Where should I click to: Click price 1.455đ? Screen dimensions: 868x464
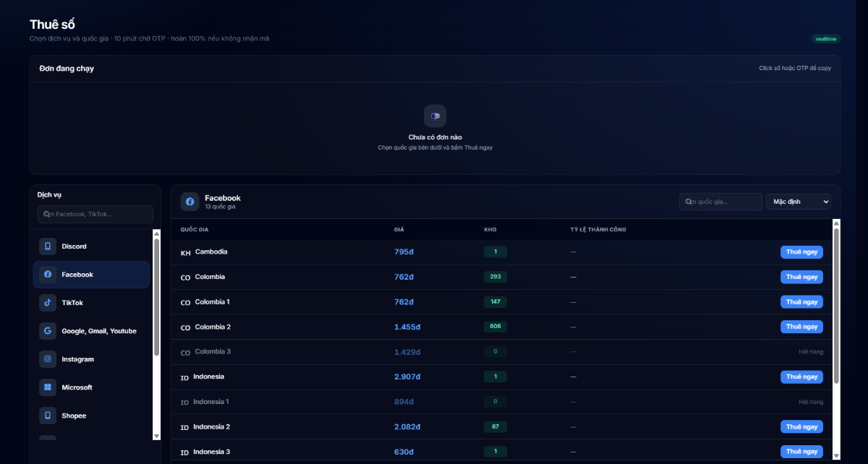coord(407,327)
